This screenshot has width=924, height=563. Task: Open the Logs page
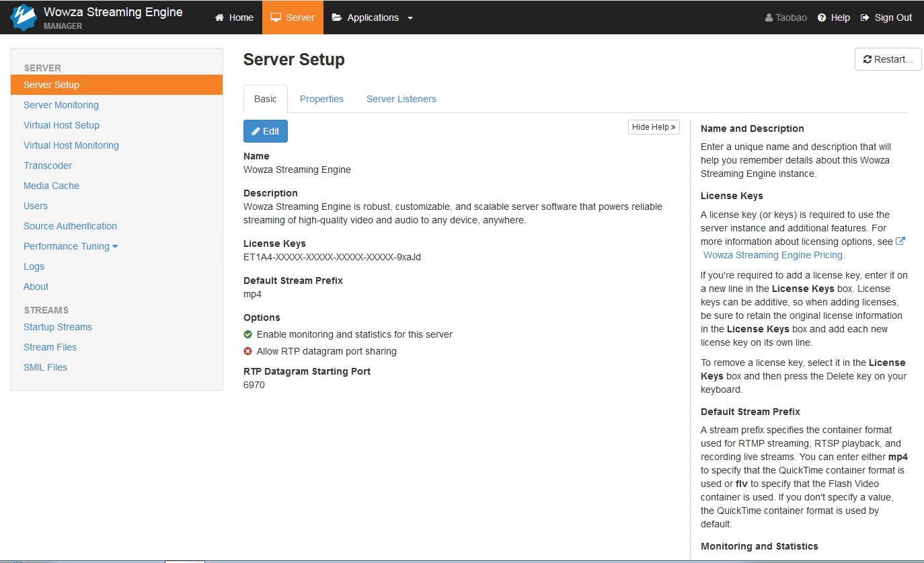point(34,266)
